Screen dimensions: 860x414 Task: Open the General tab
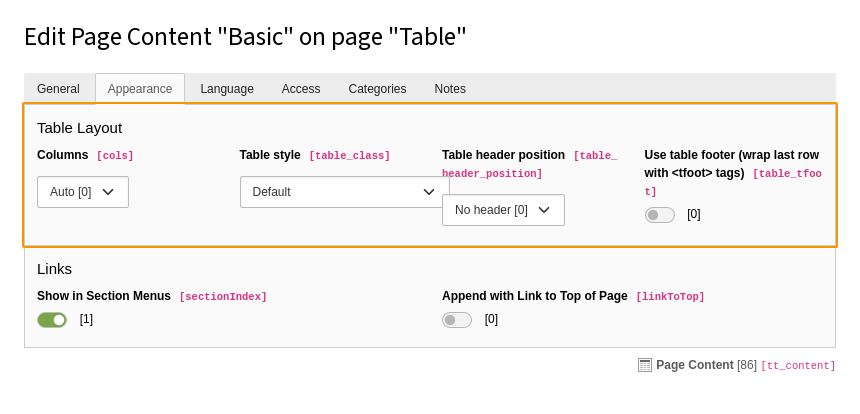point(58,89)
